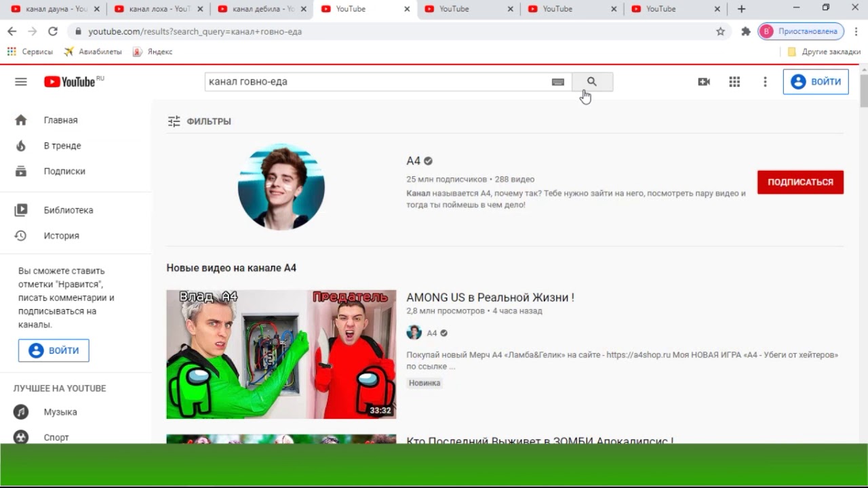Screen dimensions: 868x488
Task: Click ЛУЧШЕЕ НА YOUTUBE heading
Action: 60,388
